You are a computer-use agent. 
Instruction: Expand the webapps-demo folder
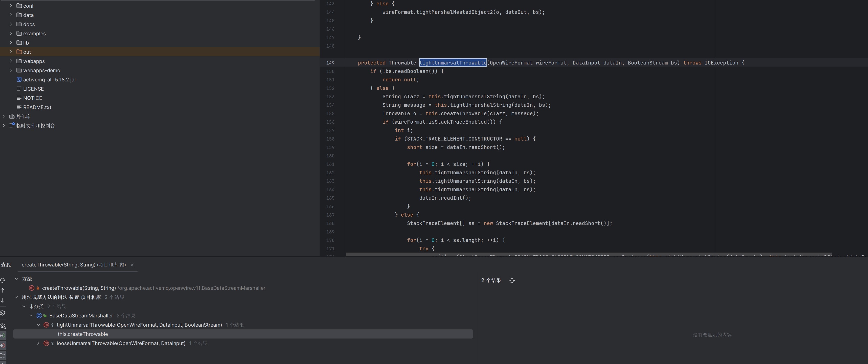click(11, 70)
